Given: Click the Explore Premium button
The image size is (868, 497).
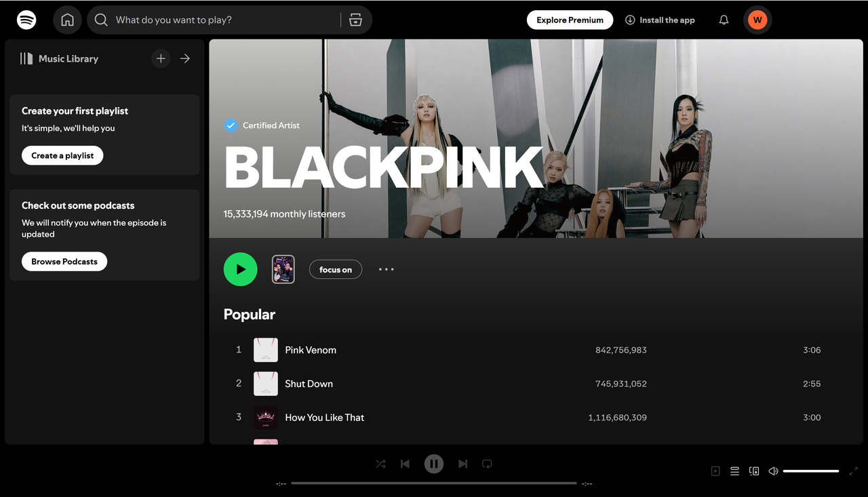Looking at the screenshot, I should (x=570, y=20).
